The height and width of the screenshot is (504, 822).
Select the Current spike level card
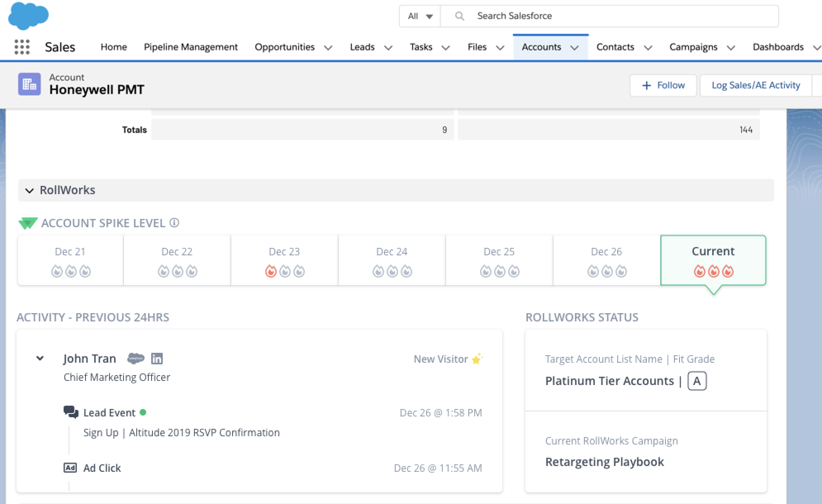coord(713,260)
